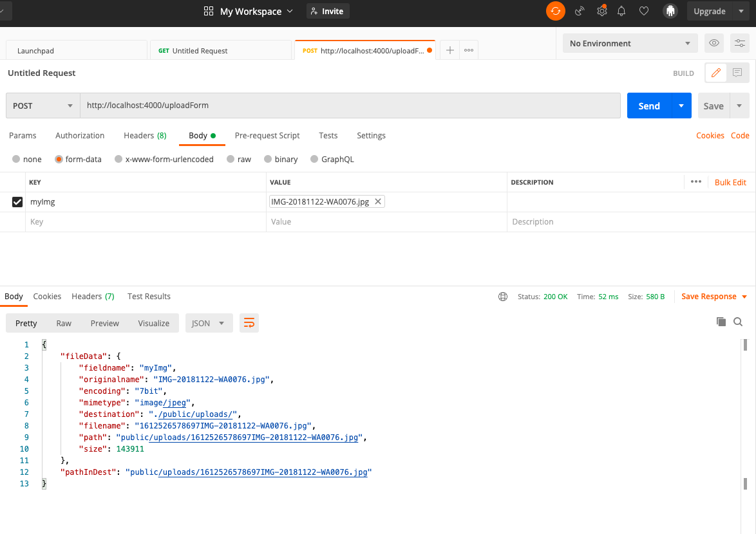Switch to the Pre-request Script tab
This screenshot has height=534, width=756.
[267, 136]
